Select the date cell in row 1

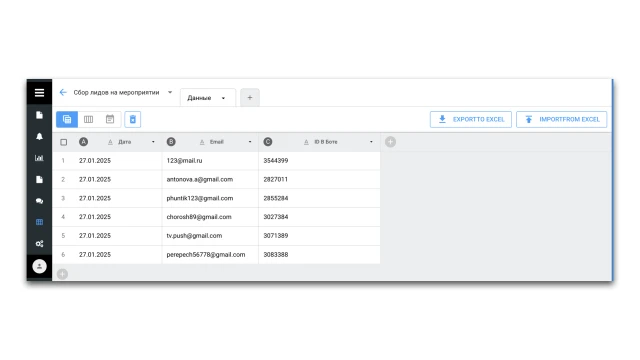click(118, 160)
